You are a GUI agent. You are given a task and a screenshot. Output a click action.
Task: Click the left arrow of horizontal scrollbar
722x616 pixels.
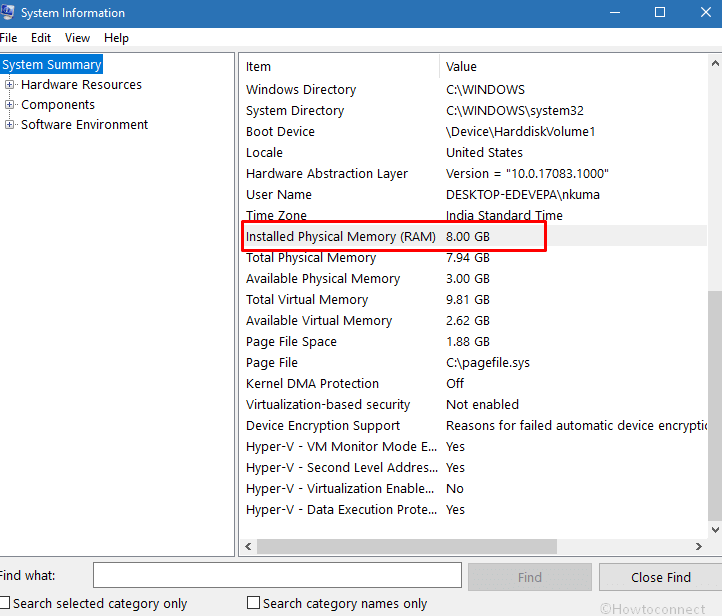[248, 546]
